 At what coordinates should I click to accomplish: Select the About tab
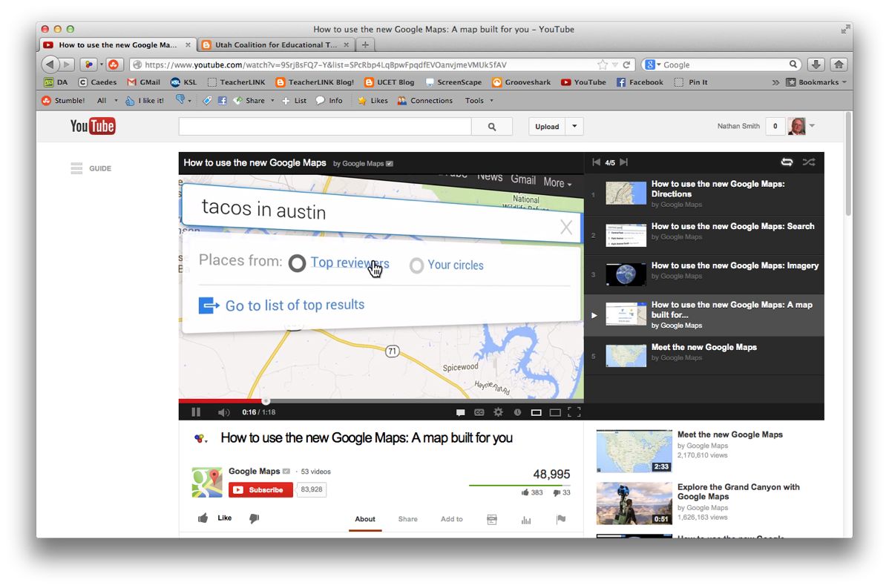click(365, 519)
